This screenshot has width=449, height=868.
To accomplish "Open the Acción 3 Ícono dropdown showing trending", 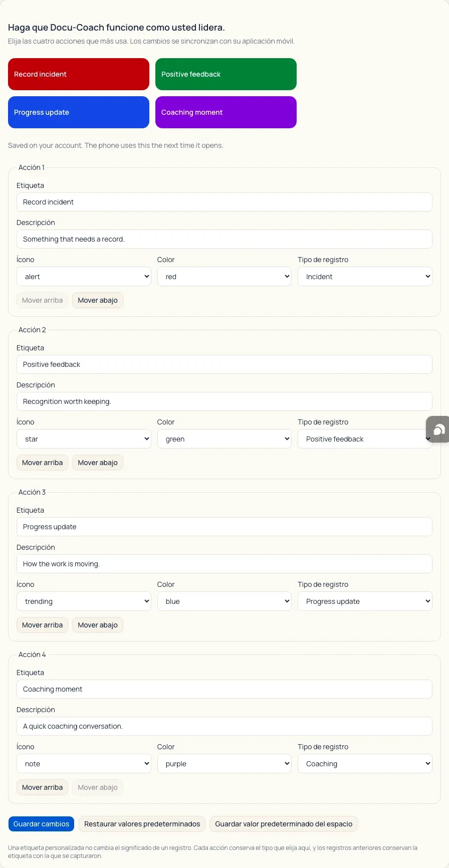I will click(84, 601).
